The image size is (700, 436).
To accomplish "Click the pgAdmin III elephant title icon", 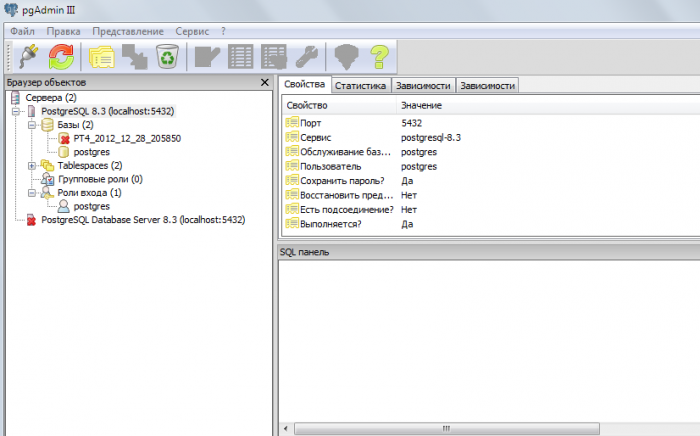I will (11, 9).
